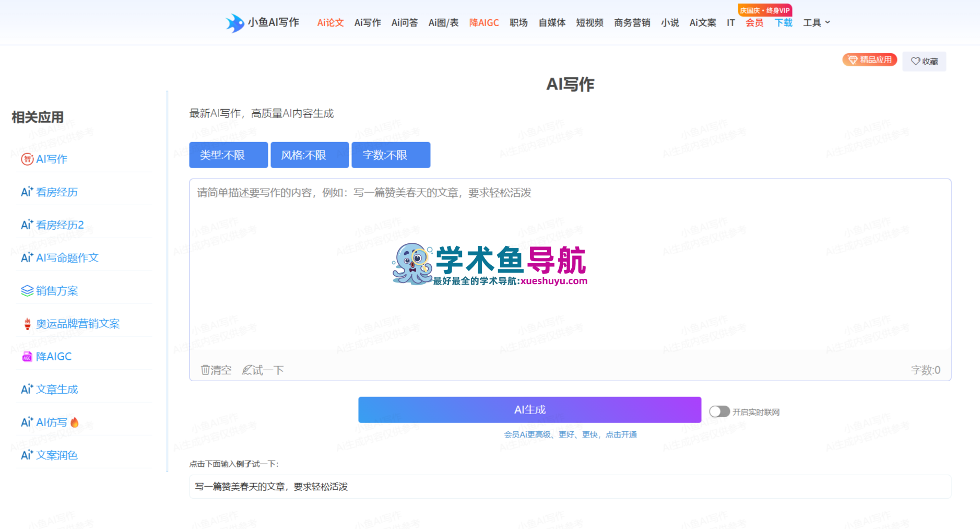The height and width of the screenshot is (529, 980).
Task: Click the 精品应用 badge button
Action: coord(869,60)
